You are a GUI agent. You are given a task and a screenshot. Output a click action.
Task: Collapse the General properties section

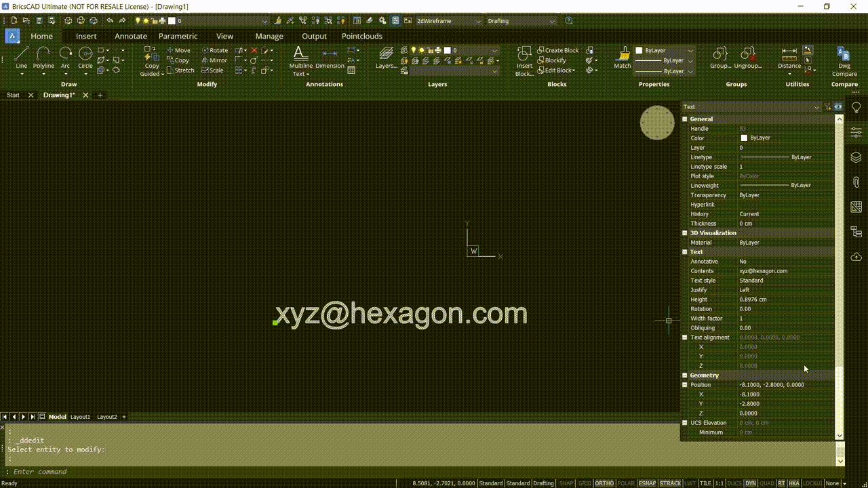[685, 119]
